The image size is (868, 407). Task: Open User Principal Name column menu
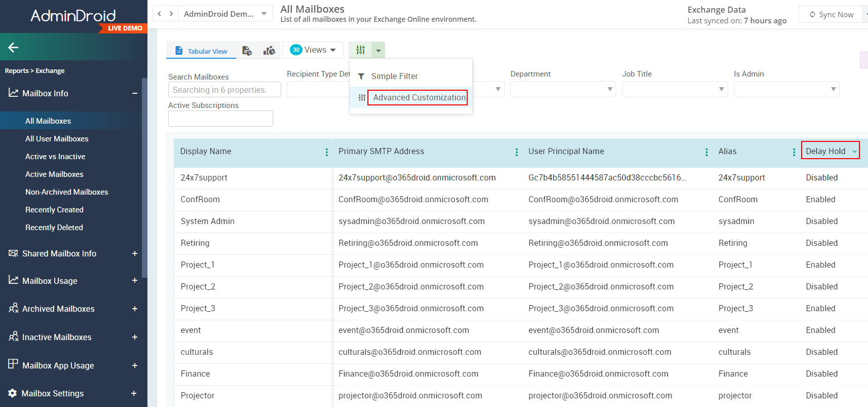click(x=706, y=152)
